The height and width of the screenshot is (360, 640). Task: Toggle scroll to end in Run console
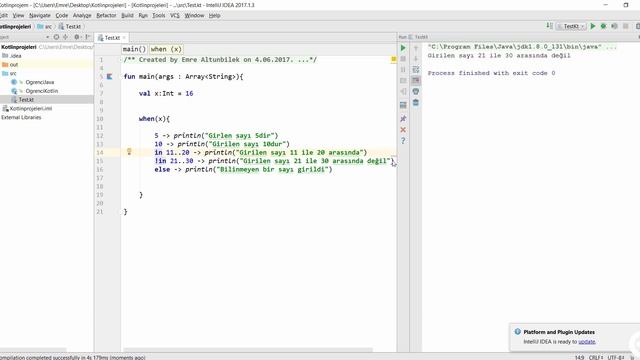point(416,80)
